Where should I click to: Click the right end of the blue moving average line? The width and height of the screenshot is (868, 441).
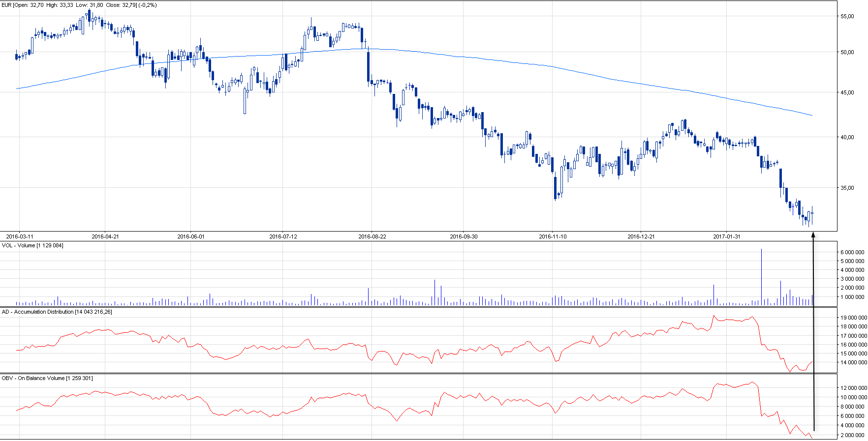pos(811,115)
